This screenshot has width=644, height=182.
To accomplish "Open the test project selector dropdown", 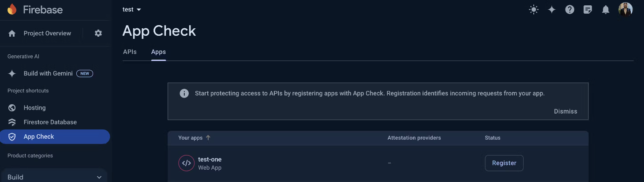I will pos(132,9).
